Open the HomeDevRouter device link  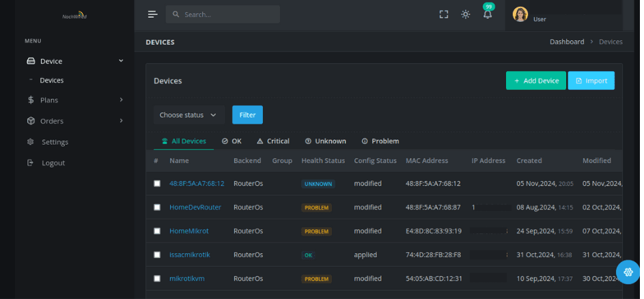(x=195, y=208)
